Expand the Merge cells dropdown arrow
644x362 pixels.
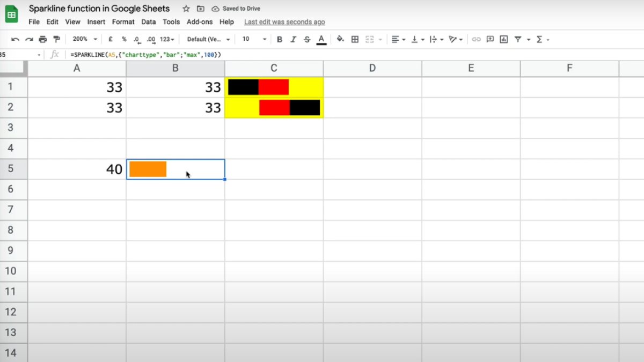pyautogui.click(x=380, y=40)
